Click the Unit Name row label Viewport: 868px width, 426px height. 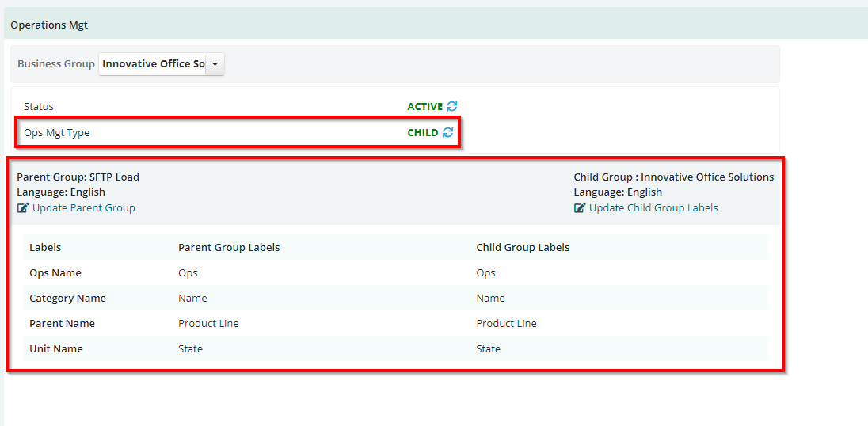pos(56,349)
